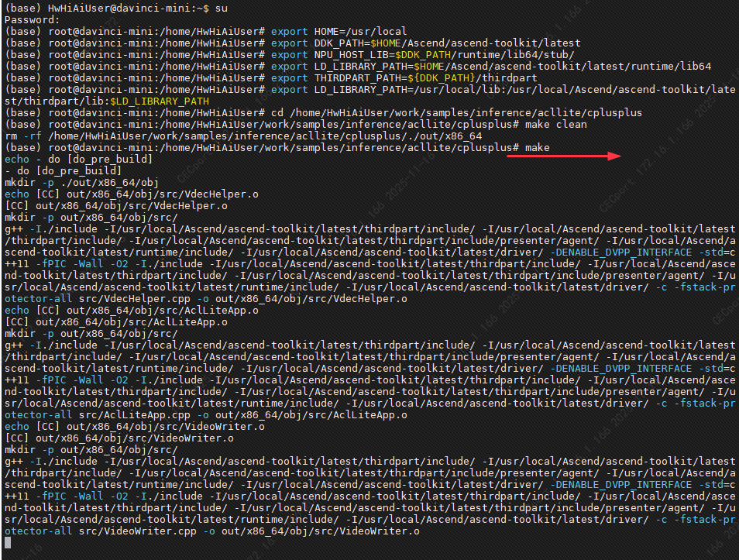Click the 'cd /home/HwHiAiUser/work/samples/inference/acllite/cplusplus' command

(456, 112)
